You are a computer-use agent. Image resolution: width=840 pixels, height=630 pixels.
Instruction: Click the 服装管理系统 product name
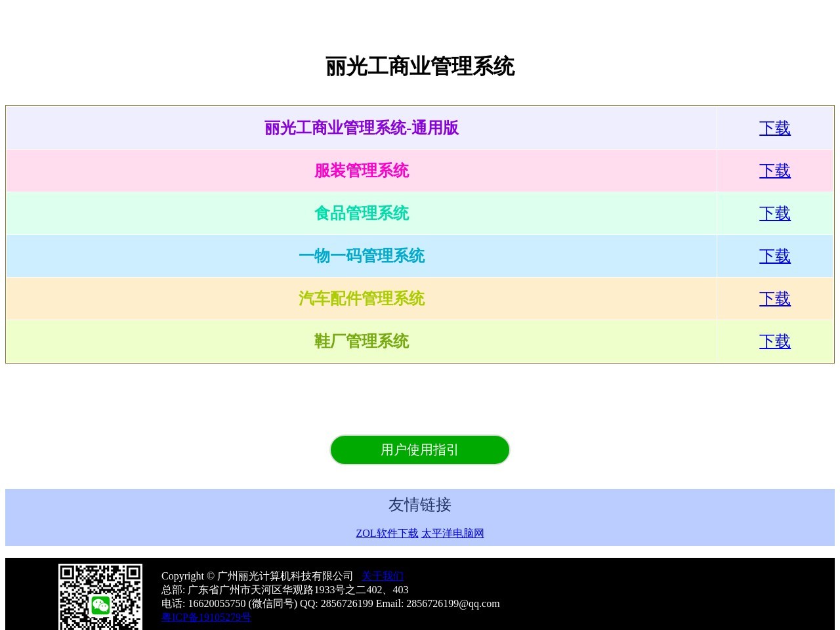click(362, 171)
